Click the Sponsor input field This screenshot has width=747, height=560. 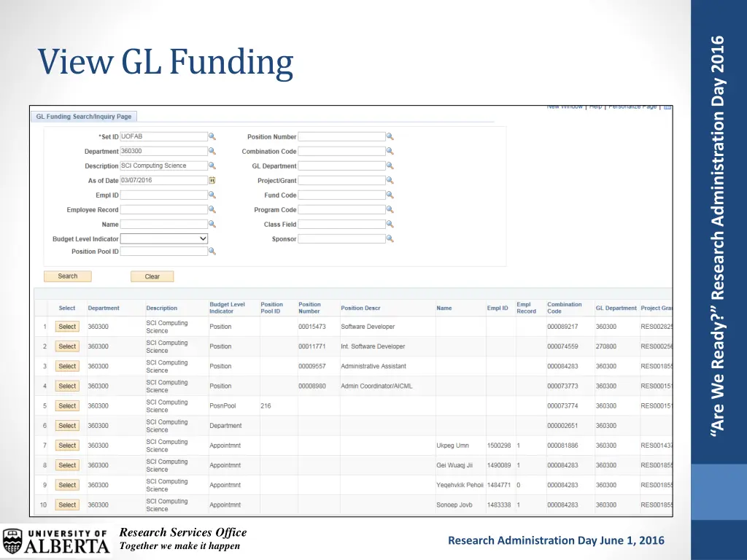[341, 238]
